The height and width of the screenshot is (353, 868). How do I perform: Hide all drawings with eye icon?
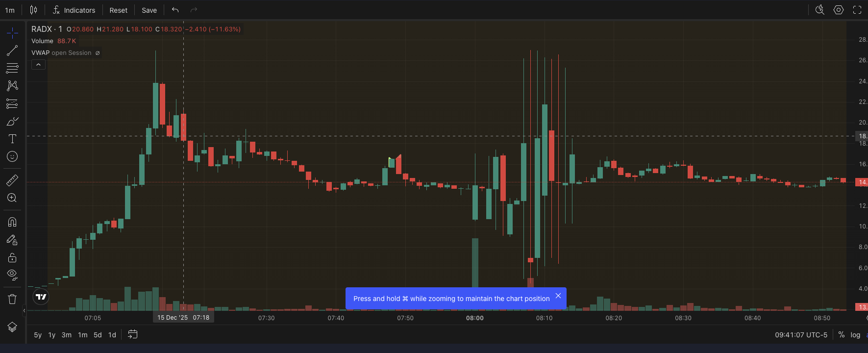[x=12, y=274]
